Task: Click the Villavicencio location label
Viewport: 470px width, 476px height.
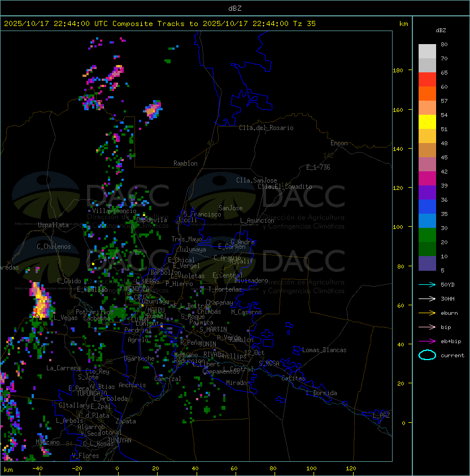Action: point(114,211)
